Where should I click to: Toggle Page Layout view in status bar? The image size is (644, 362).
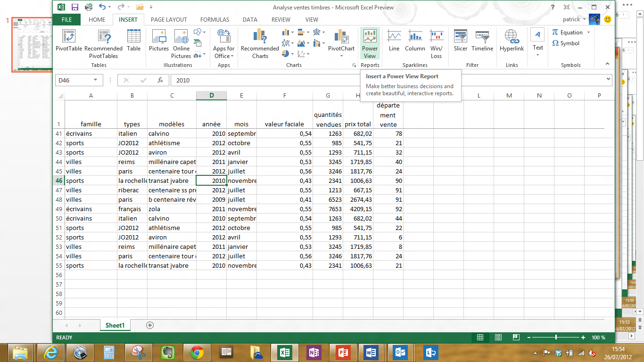(498, 337)
